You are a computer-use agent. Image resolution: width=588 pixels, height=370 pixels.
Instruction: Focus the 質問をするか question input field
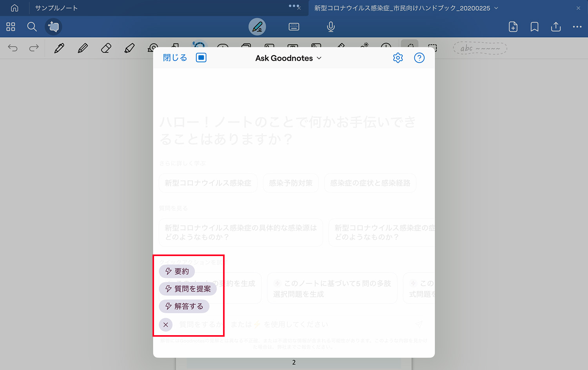294,325
